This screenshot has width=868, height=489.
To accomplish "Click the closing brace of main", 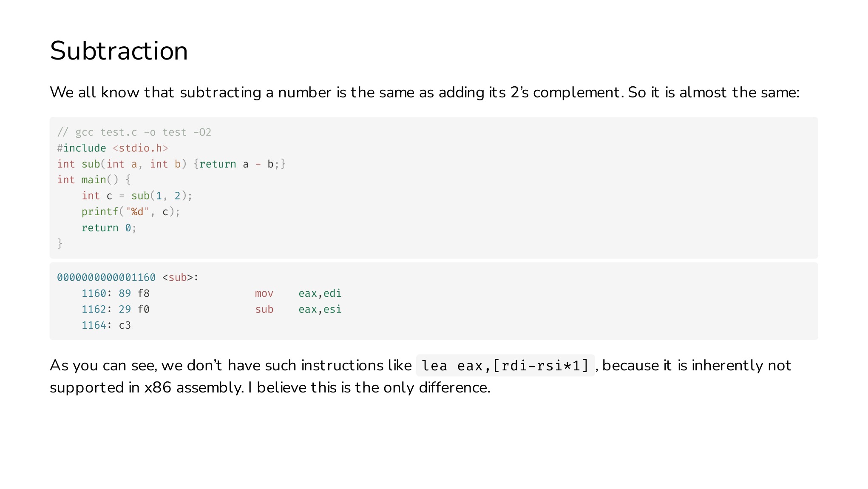I will point(60,243).
